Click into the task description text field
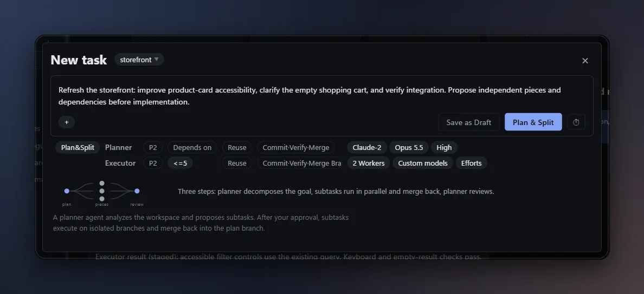Viewport: 644px width, 294px height. (321, 96)
